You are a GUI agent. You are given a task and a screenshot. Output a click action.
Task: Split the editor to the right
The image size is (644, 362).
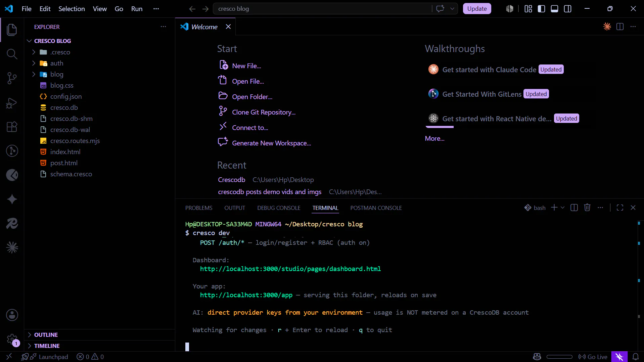coord(620,27)
